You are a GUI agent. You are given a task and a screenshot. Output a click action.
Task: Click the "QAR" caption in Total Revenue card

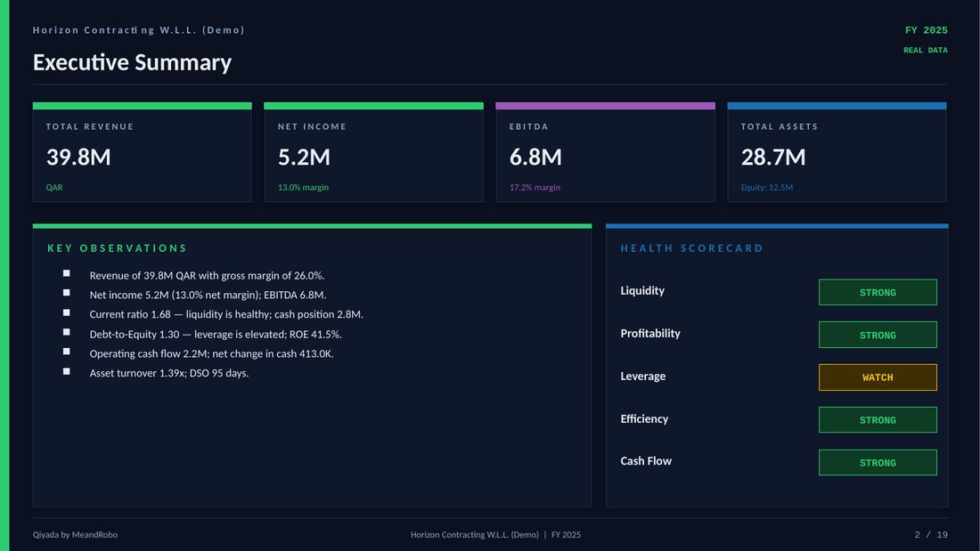pos(54,188)
